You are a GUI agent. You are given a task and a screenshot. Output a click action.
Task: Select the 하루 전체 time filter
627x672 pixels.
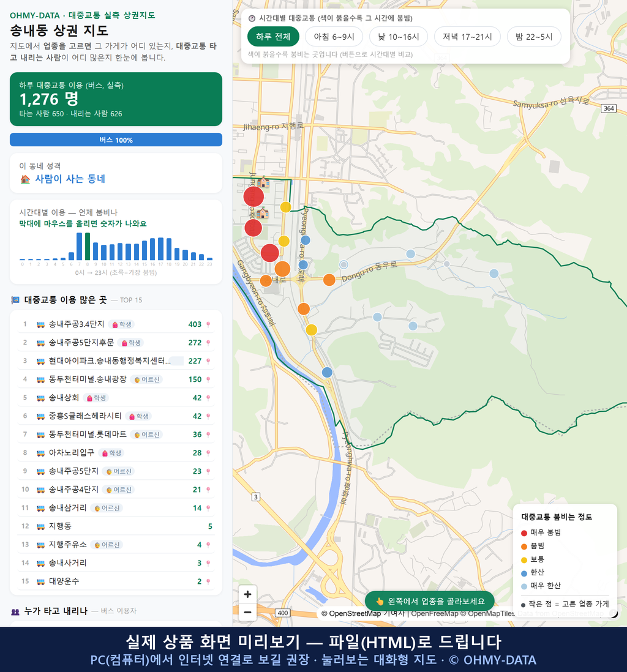pos(273,37)
